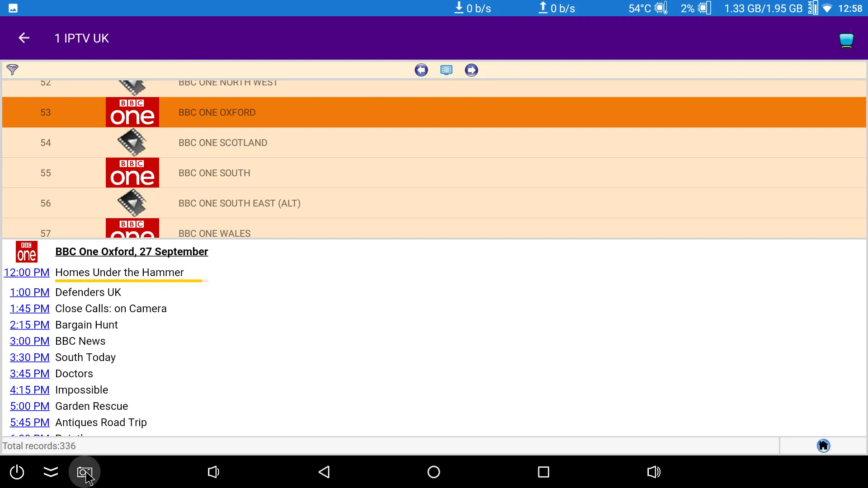Click the 5:00 PM time link
The width and height of the screenshot is (868, 488).
pyautogui.click(x=30, y=406)
